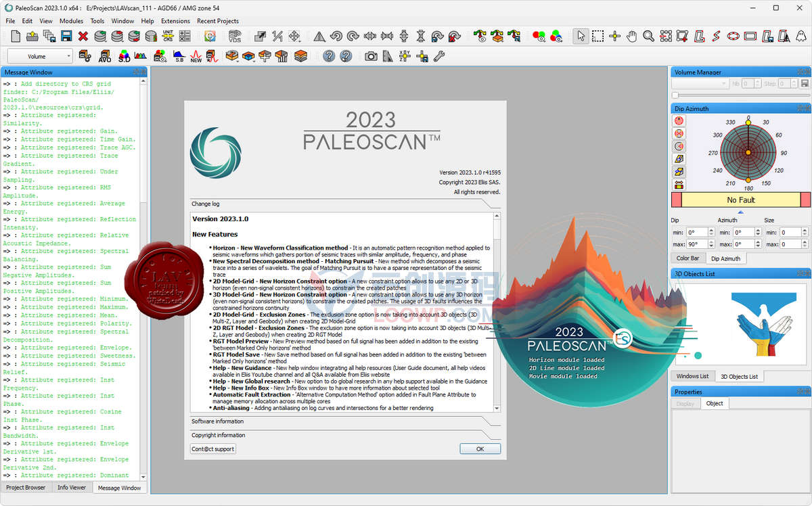The image size is (812, 506).
Task: Open the Volume dropdown in toolbar
Action: pyautogui.click(x=41, y=56)
